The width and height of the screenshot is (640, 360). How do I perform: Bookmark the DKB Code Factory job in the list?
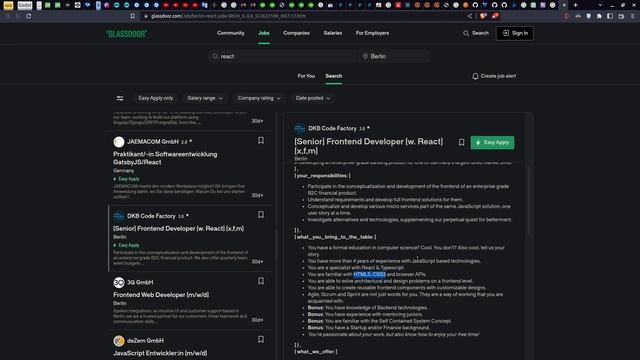coord(261,215)
